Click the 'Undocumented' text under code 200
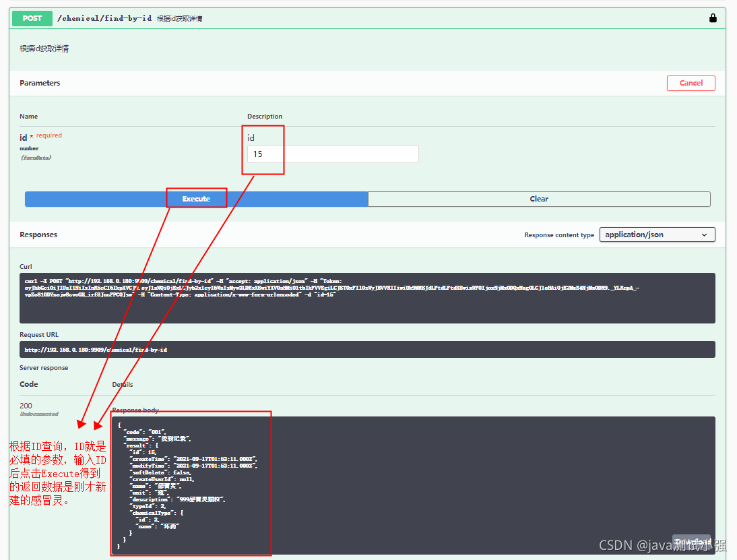This screenshot has width=737, height=560. coord(39,414)
